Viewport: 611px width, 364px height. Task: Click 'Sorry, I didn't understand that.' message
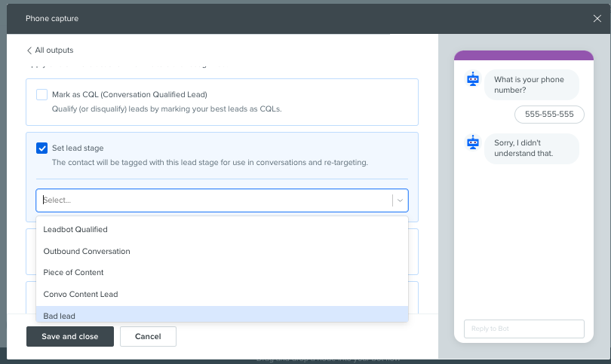pos(532,148)
